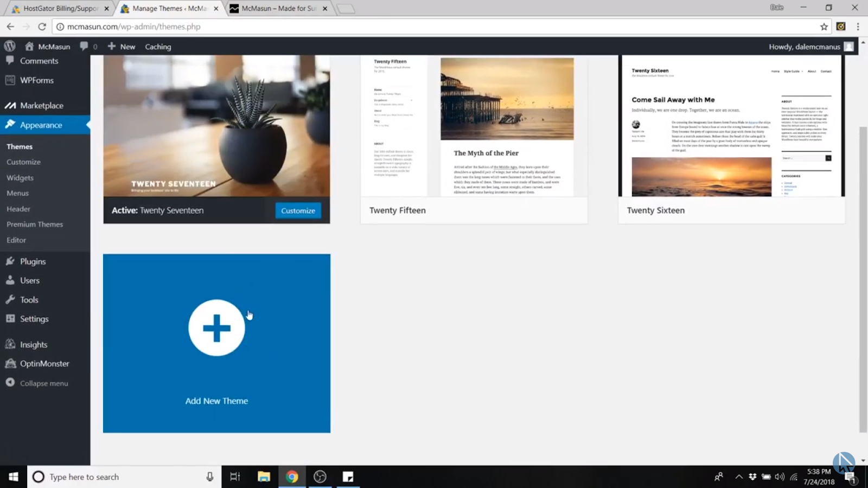Screen dimensions: 868x488
Task: Click the Twenty Fifteen theme name
Action: pos(398,210)
